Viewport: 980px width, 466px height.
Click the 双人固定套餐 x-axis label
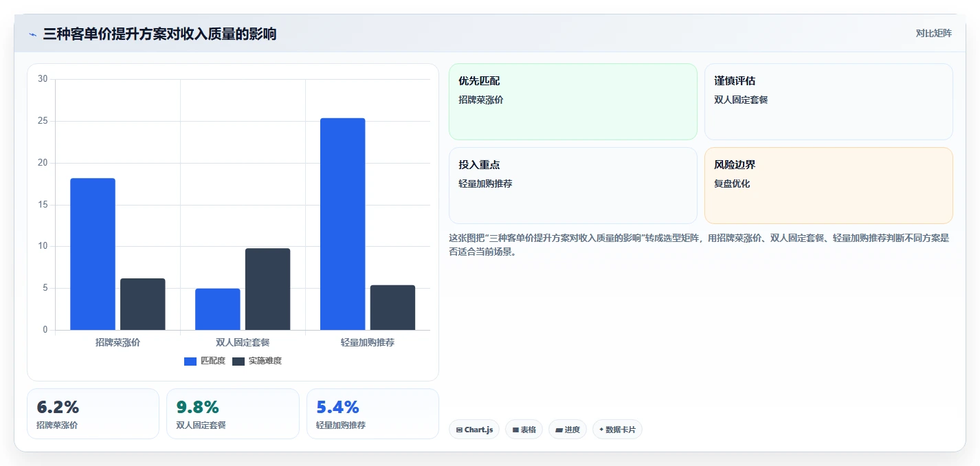(x=243, y=342)
